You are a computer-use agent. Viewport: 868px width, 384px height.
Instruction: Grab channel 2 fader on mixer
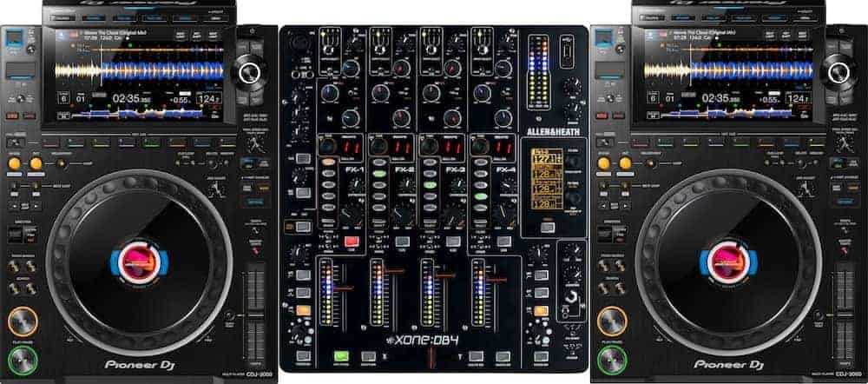395,270
